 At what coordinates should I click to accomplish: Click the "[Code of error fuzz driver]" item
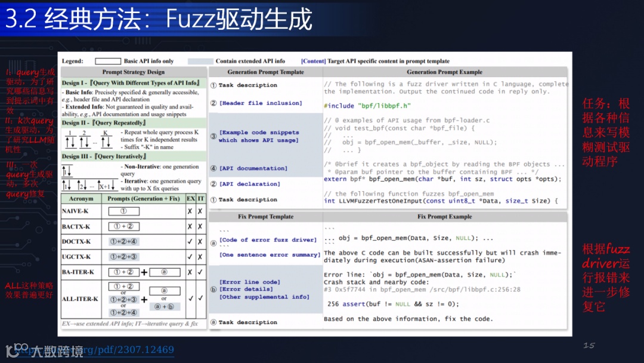[268, 239]
